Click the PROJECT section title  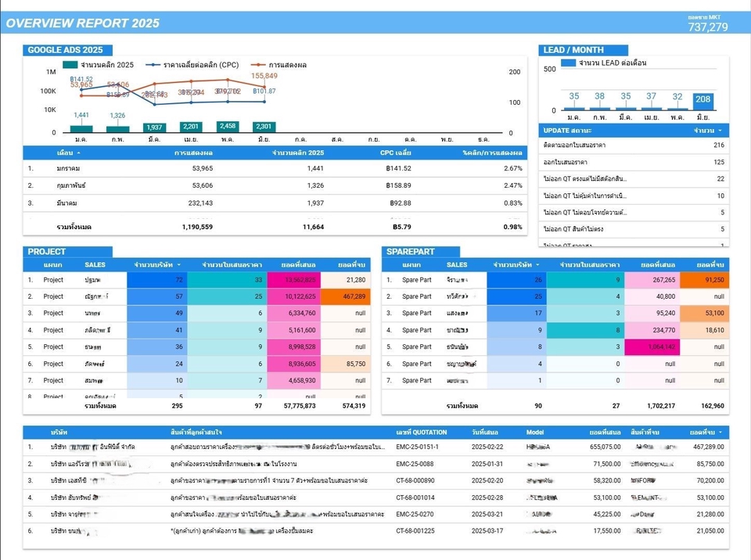click(47, 252)
